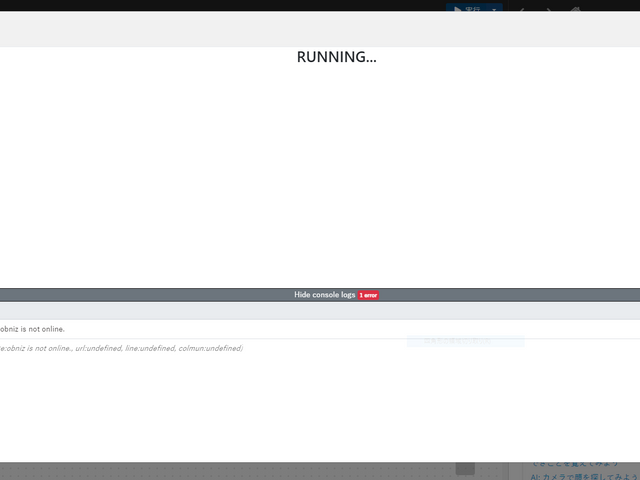Click the rightmost icon in the top toolbar
The image size is (640, 480).
[x=575, y=10]
